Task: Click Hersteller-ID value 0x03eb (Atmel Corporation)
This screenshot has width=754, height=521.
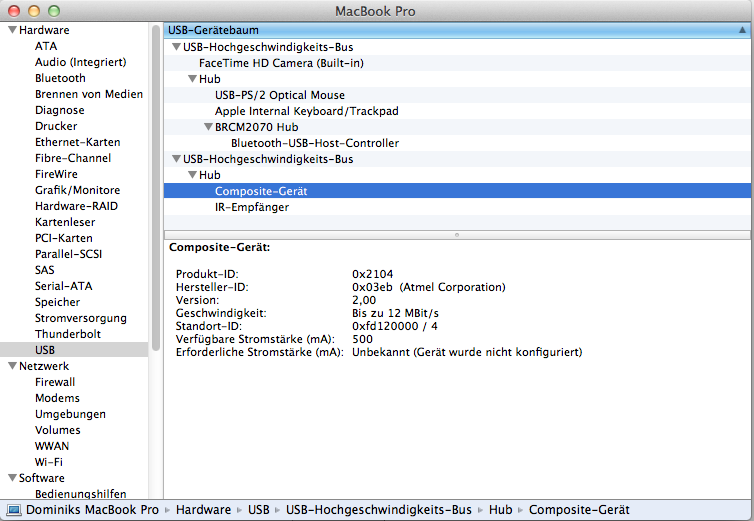Action: 429,287
